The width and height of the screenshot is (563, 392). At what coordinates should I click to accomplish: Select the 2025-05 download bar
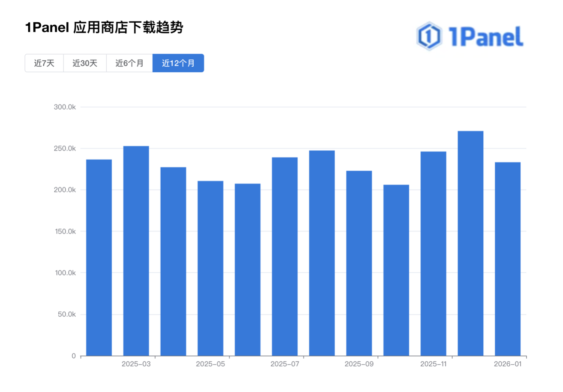coord(210,268)
